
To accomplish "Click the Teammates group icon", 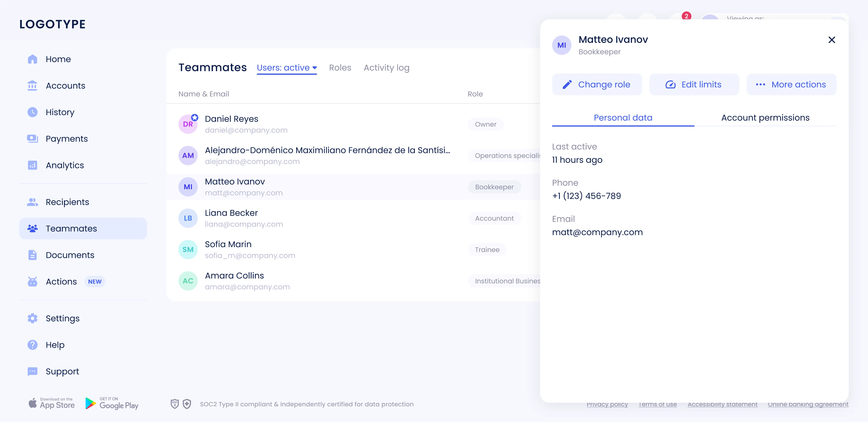I will 32,228.
